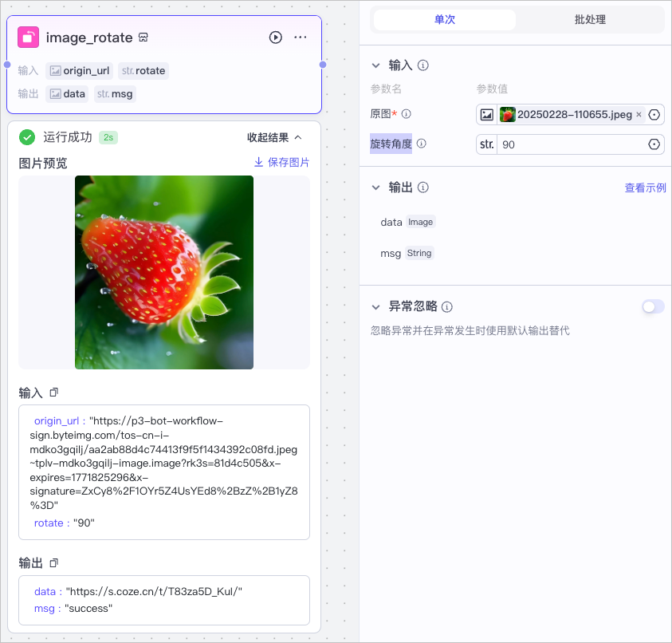Click the rotate input tag on node

pyautogui.click(x=143, y=71)
